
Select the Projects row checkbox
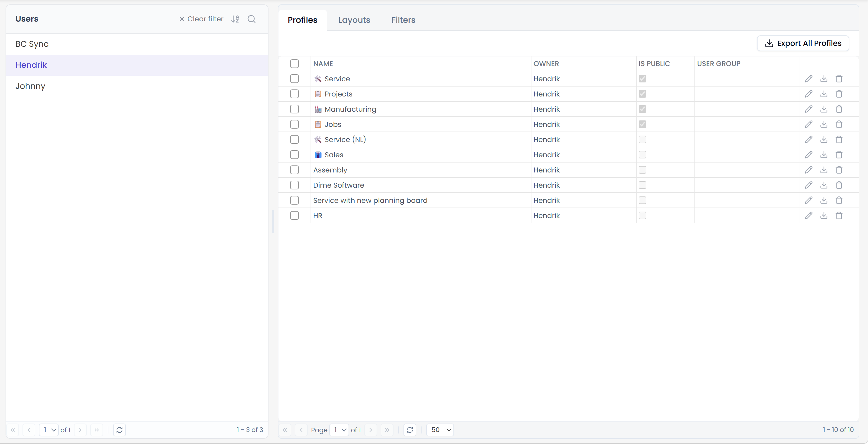[294, 94]
